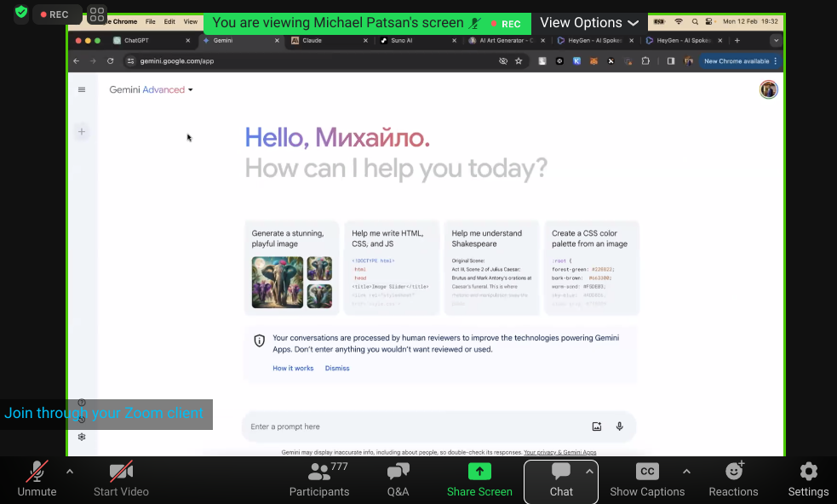This screenshot has width=837, height=504.
Task: Unmute the microphone in Zoom toolbar
Action: 37,479
